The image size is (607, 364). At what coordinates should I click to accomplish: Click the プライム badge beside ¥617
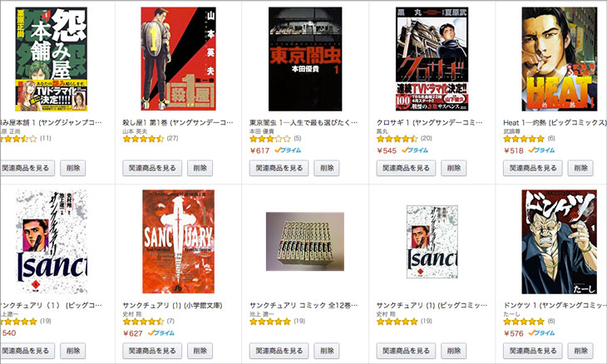click(288, 150)
